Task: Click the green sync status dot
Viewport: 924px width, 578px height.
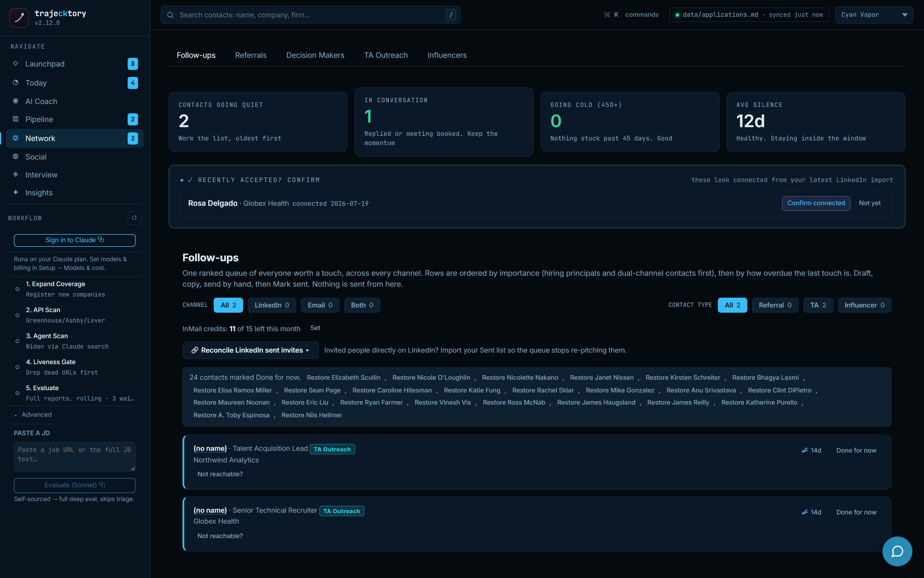Action: click(x=677, y=15)
